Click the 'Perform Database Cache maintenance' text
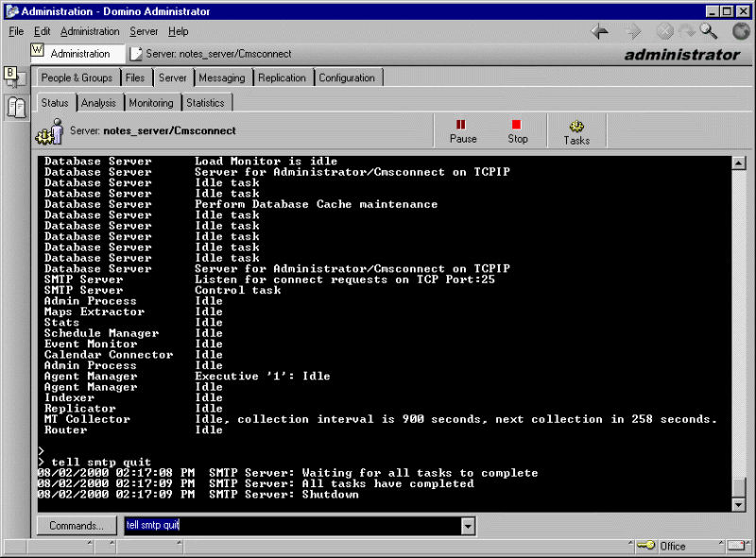The height and width of the screenshot is (558, 756). pos(317,204)
